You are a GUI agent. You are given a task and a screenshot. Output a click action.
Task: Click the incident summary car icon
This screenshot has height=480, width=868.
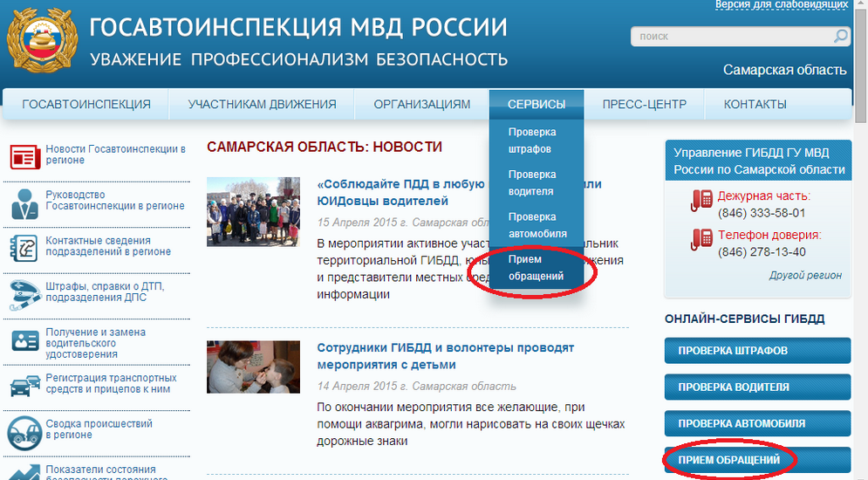click(24, 430)
